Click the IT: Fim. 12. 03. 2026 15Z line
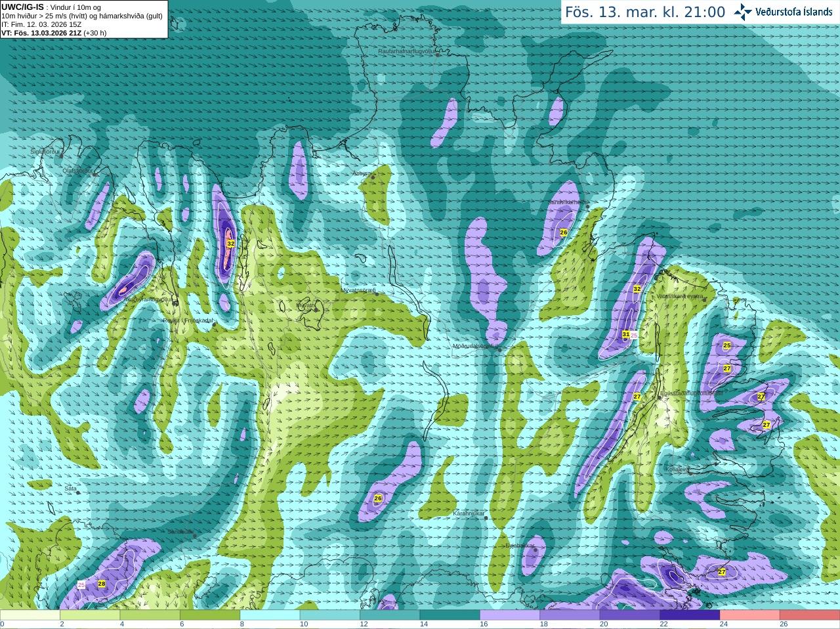The width and height of the screenshot is (840, 629). (41, 24)
